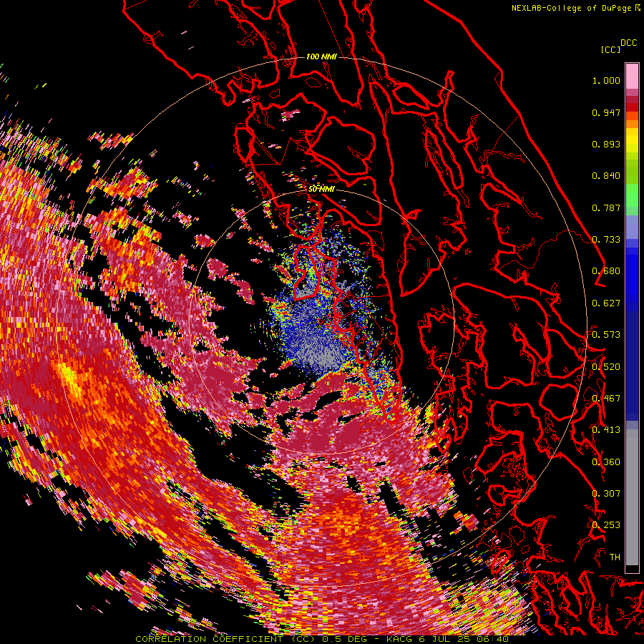
Task: Select the 0.467 color scale value
Action: pyautogui.click(x=606, y=399)
